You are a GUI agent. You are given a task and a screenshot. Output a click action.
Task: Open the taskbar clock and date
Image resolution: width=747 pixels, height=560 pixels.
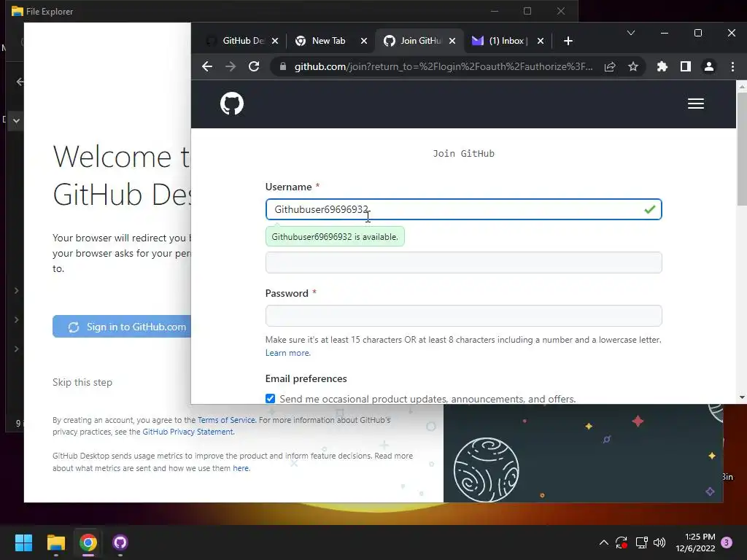tap(695, 542)
